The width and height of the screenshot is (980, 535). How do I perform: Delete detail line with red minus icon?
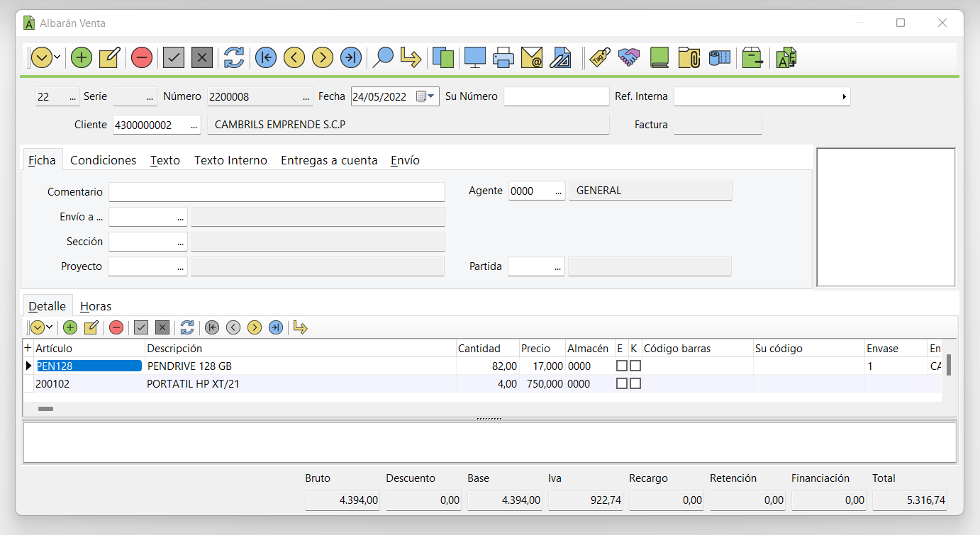tap(116, 327)
